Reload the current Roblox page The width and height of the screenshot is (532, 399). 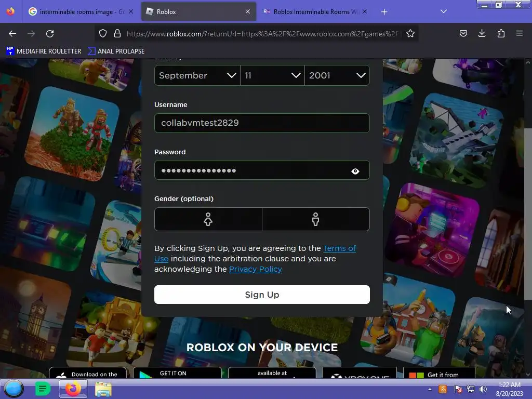point(50,34)
